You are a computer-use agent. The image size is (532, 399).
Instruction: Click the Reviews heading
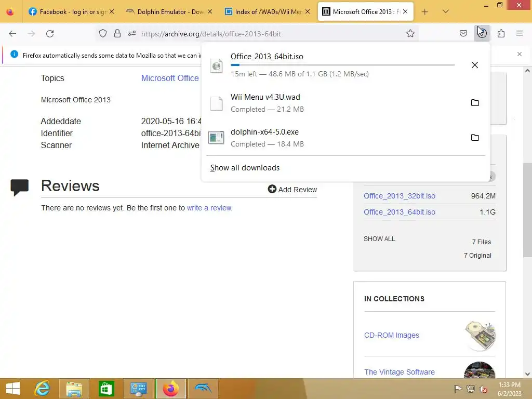click(70, 185)
